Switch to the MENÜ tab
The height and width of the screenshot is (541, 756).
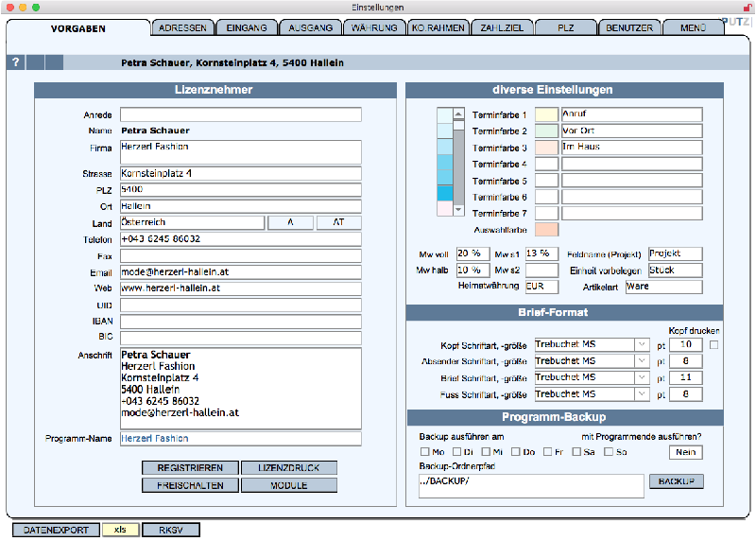click(694, 28)
